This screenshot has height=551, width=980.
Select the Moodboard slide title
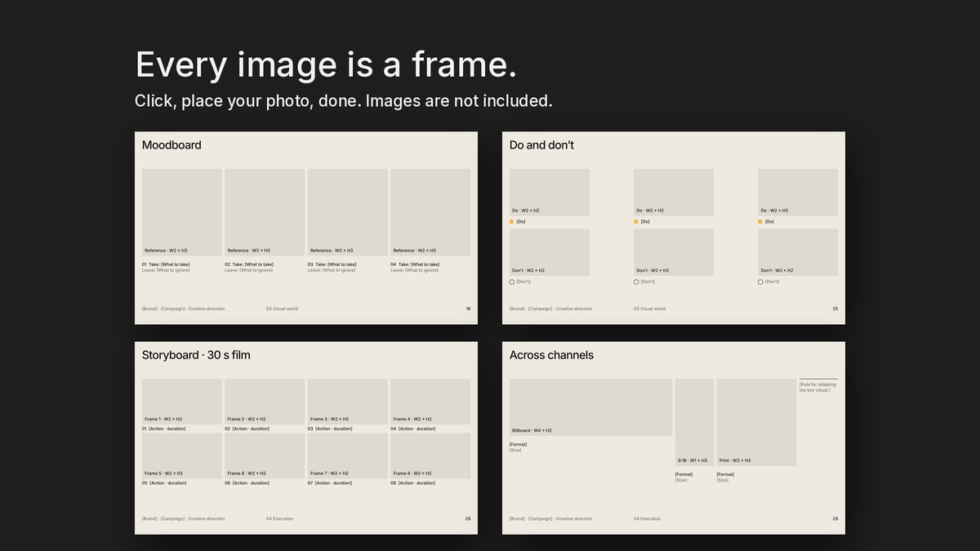(171, 145)
